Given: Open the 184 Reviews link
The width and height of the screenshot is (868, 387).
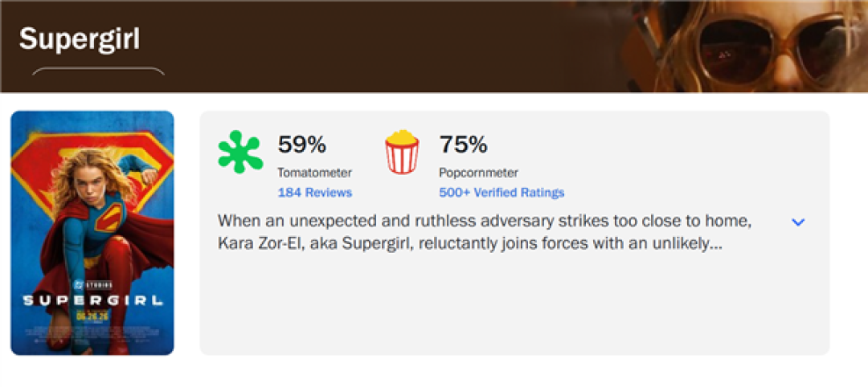Looking at the screenshot, I should point(315,193).
